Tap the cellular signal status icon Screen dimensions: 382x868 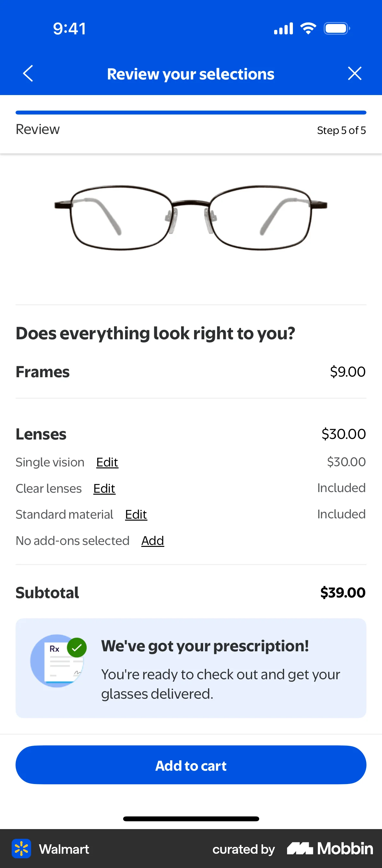coord(283,29)
